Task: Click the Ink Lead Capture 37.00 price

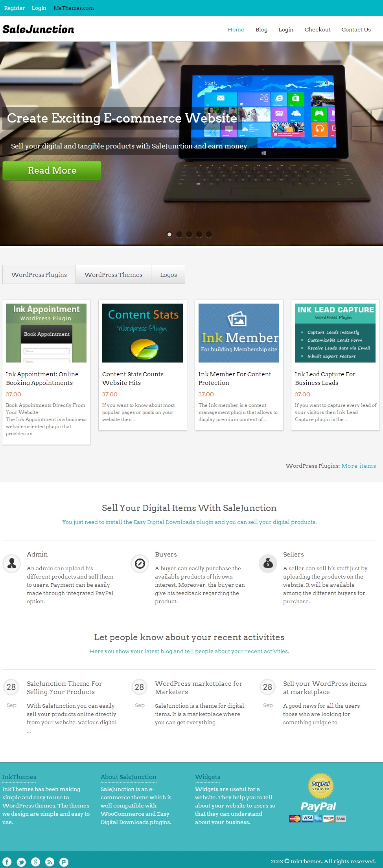Action: (x=302, y=394)
